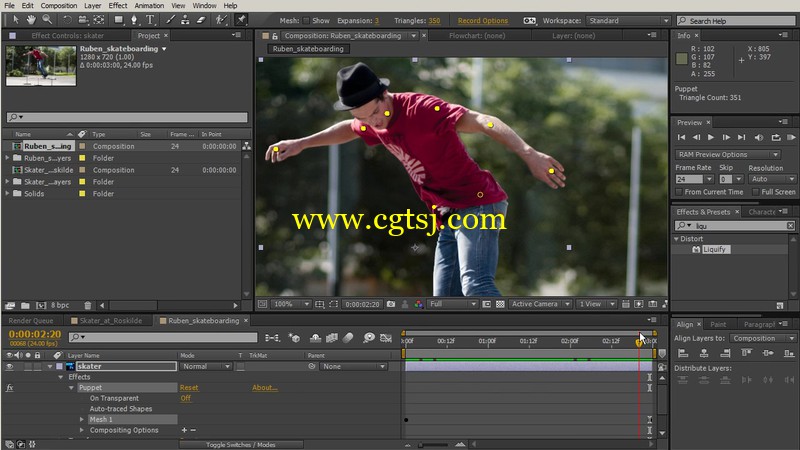
Task: Click the Toggle Switches / Modes button
Action: pos(241,444)
